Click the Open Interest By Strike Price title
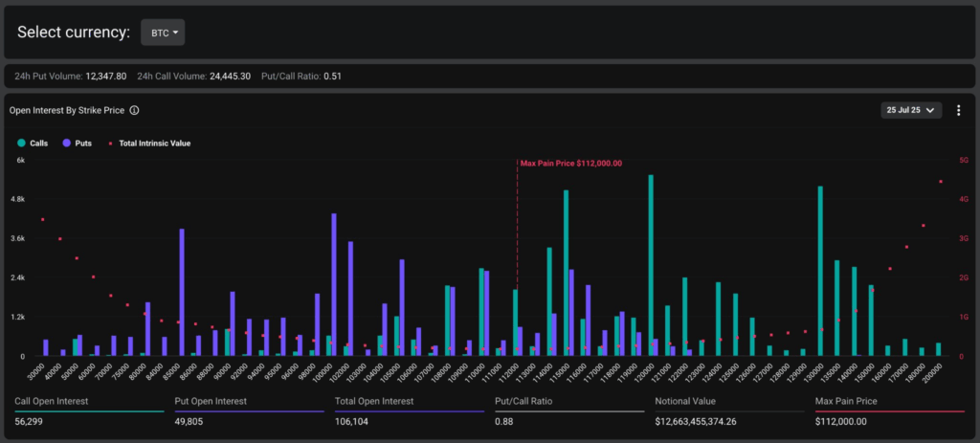 pos(67,111)
